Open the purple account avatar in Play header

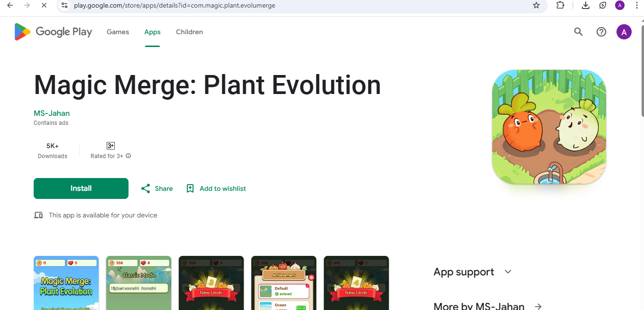tap(624, 32)
